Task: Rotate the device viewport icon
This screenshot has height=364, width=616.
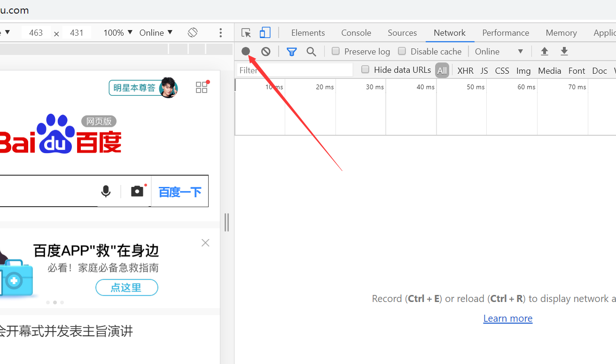Action: [x=193, y=32]
